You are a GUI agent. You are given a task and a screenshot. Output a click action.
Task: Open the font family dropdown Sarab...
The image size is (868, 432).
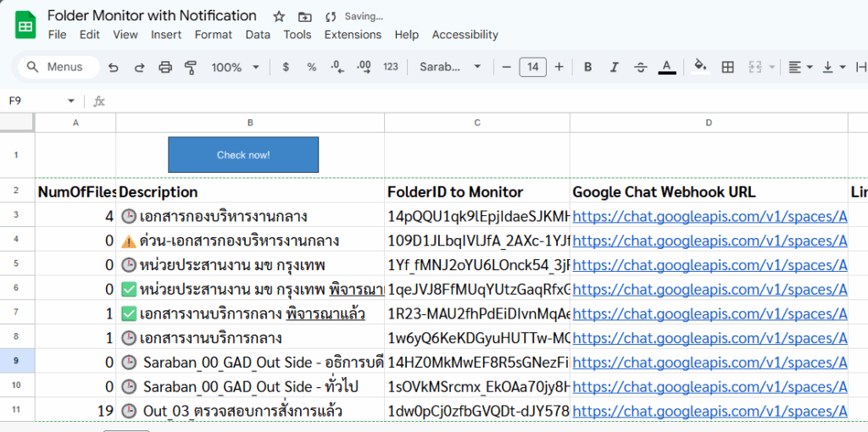(450, 67)
